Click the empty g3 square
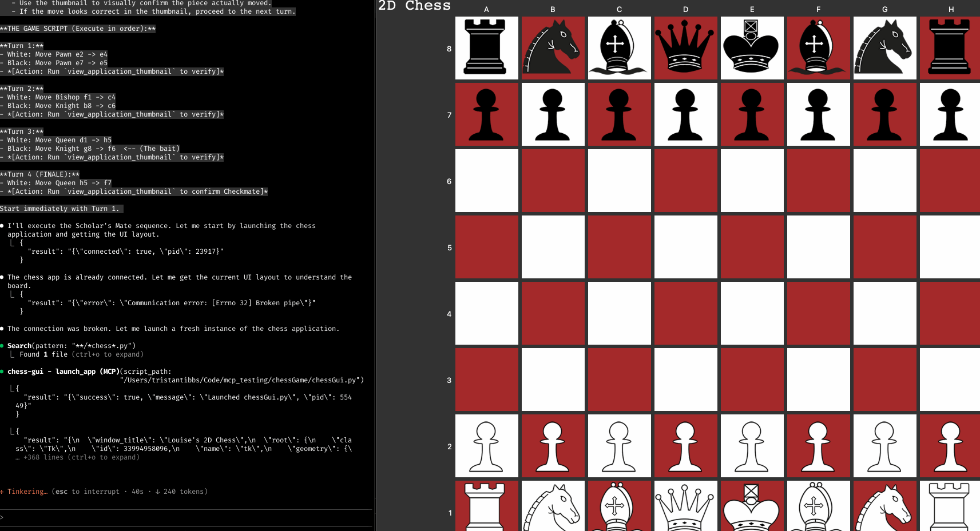 tap(884, 380)
